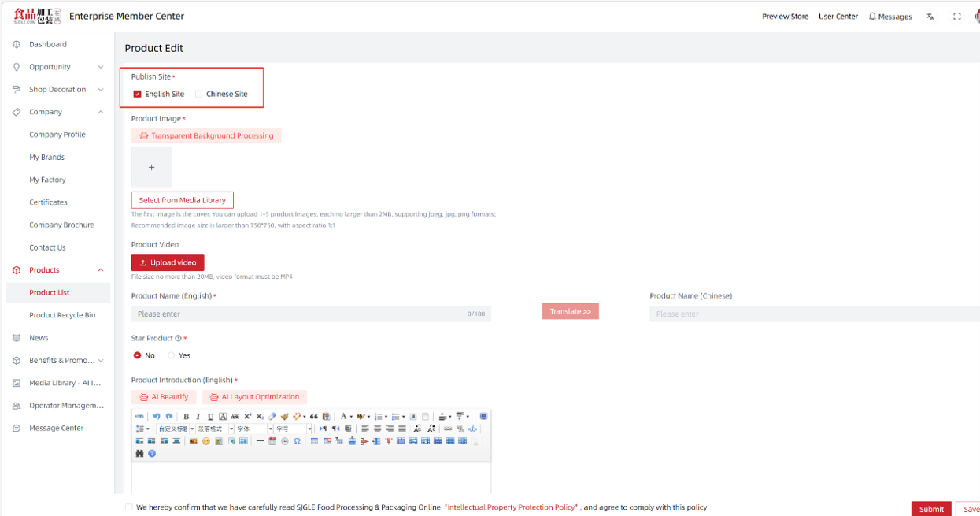The image size is (980, 516).
Task: Uncheck the English Site checkbox
Action: [x=137, y=94]
